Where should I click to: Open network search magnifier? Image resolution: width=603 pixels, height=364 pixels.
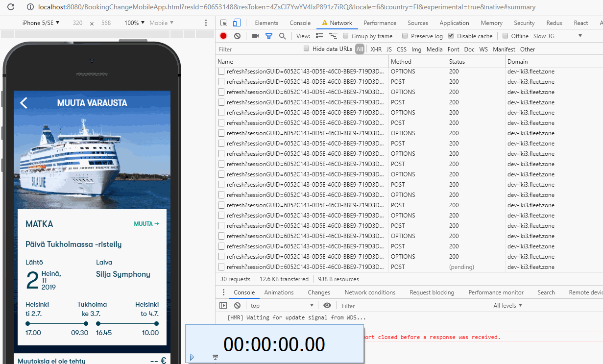282,36
